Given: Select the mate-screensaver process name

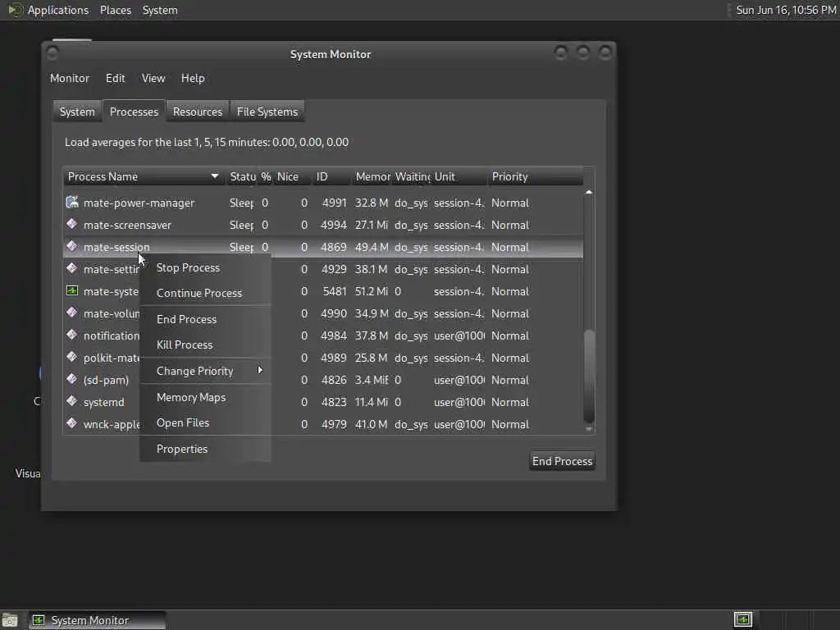Looking at the screenshot, I should (x=127, y=225).
